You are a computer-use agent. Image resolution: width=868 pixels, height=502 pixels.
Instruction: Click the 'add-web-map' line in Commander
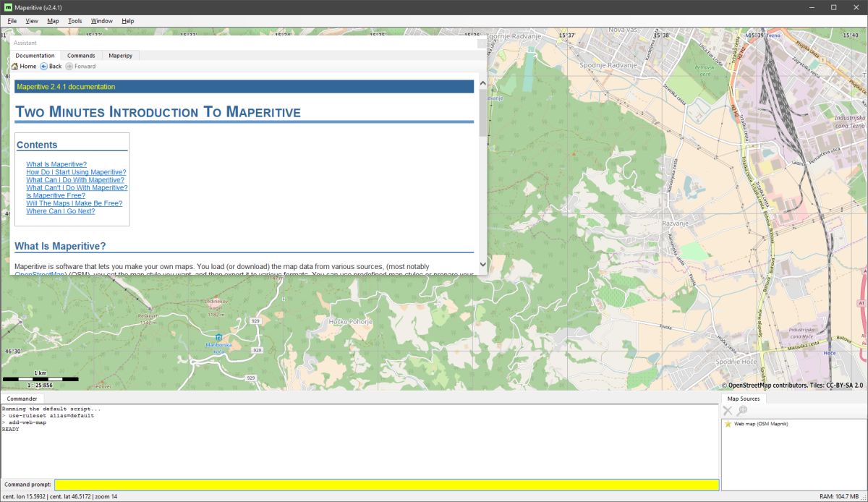pos(24,422)
